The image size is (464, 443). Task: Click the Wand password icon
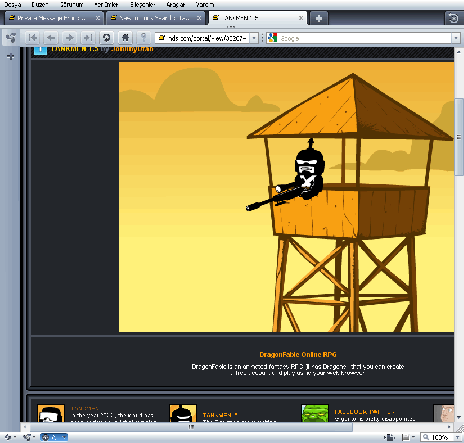[x=143, y=38]
